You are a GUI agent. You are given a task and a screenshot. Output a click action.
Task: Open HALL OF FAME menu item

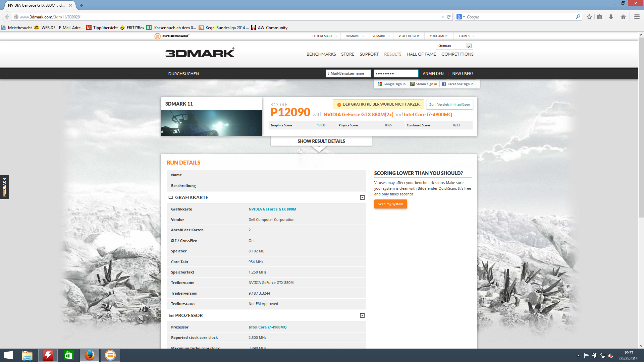click(421, 54)
